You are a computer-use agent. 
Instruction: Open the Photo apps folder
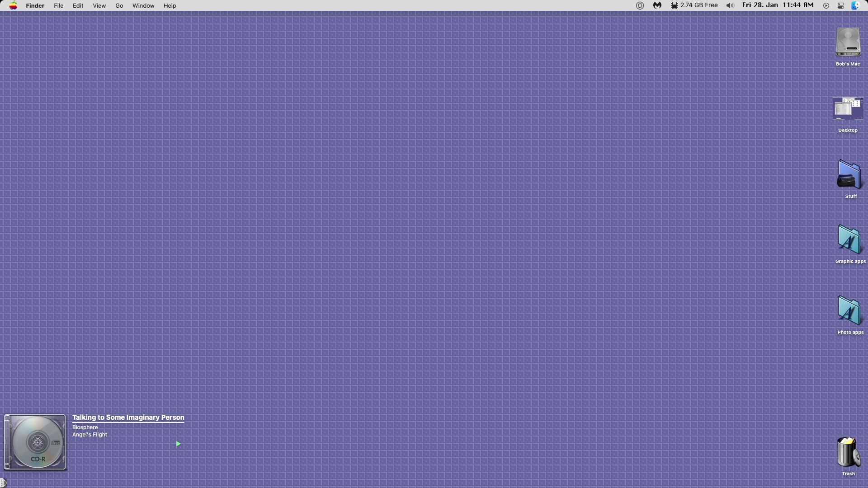[849, 311]
